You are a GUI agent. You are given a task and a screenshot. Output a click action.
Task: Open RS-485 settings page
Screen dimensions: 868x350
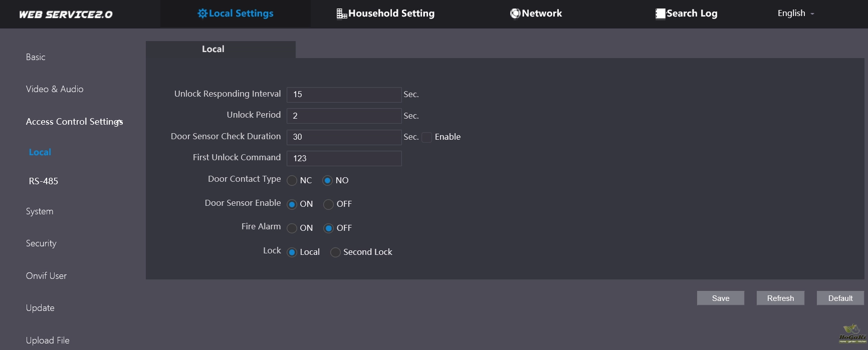pos(44,181)
